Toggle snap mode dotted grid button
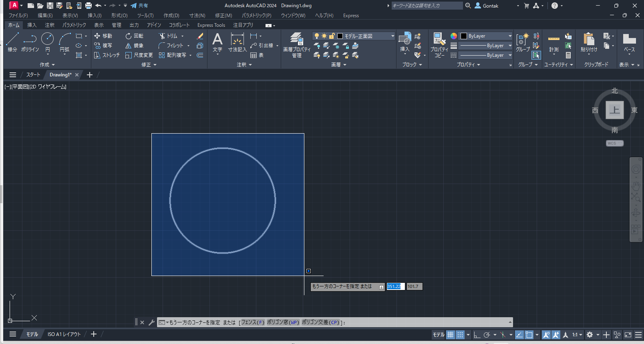Screen dimensions: 644x344 click(x=460, y=335)
